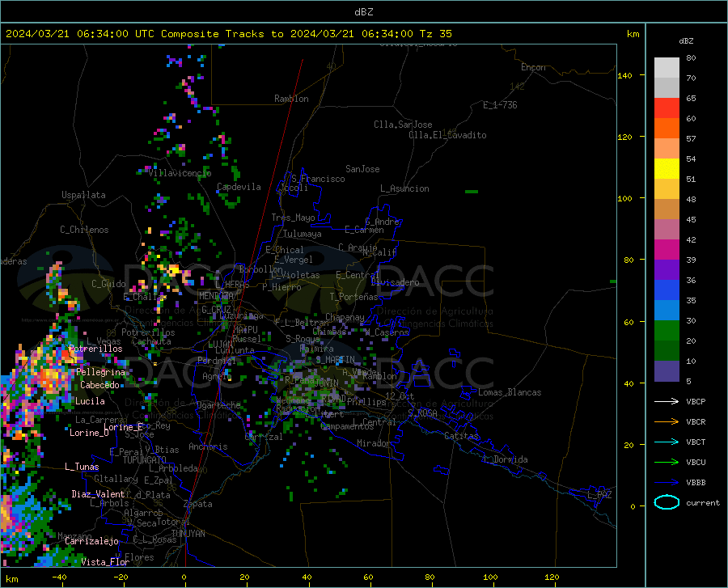Click the E_1-736 label
This screenshot has width=728, height=588.
pyautogui.click(x=500, y=105)
